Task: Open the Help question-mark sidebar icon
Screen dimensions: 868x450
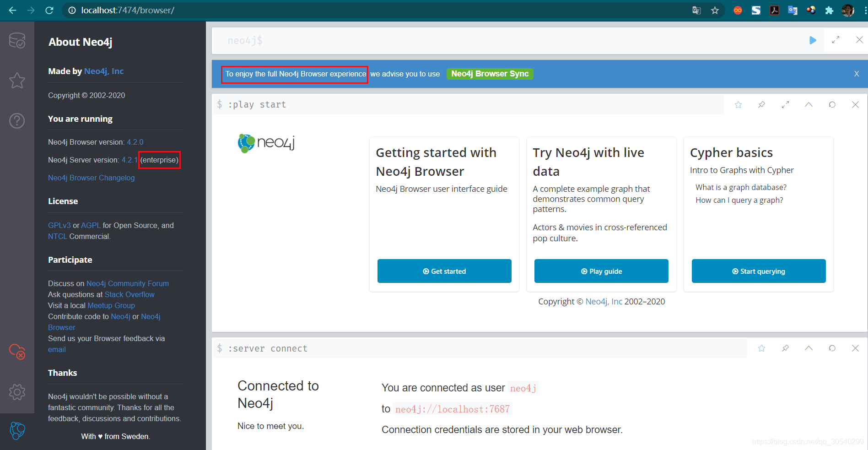Action: click(x=17, y=121)
